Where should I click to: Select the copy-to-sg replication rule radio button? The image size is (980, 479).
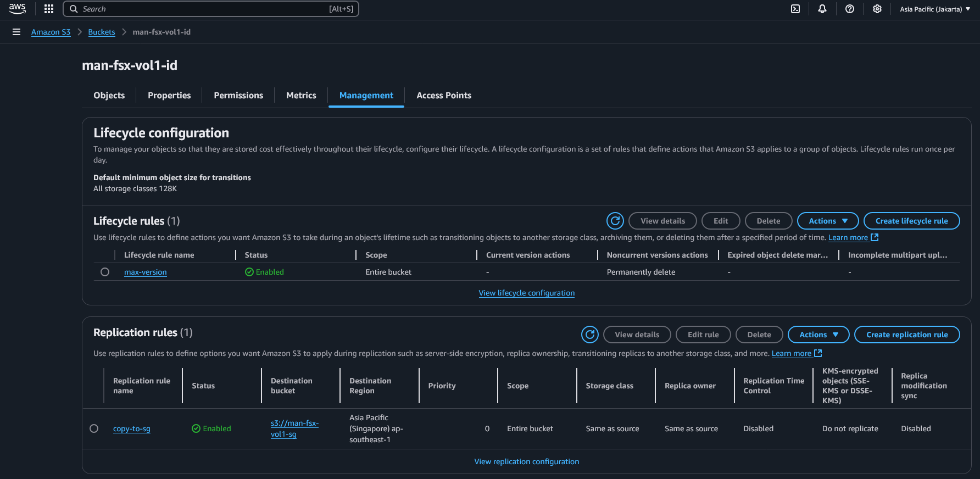pyautogui.click(x=94, y=428)
